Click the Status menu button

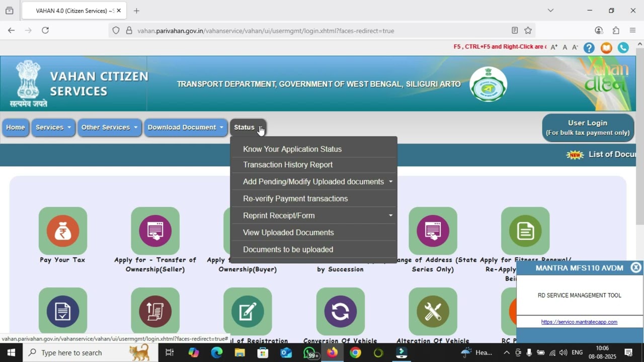[x=248, y=127]
